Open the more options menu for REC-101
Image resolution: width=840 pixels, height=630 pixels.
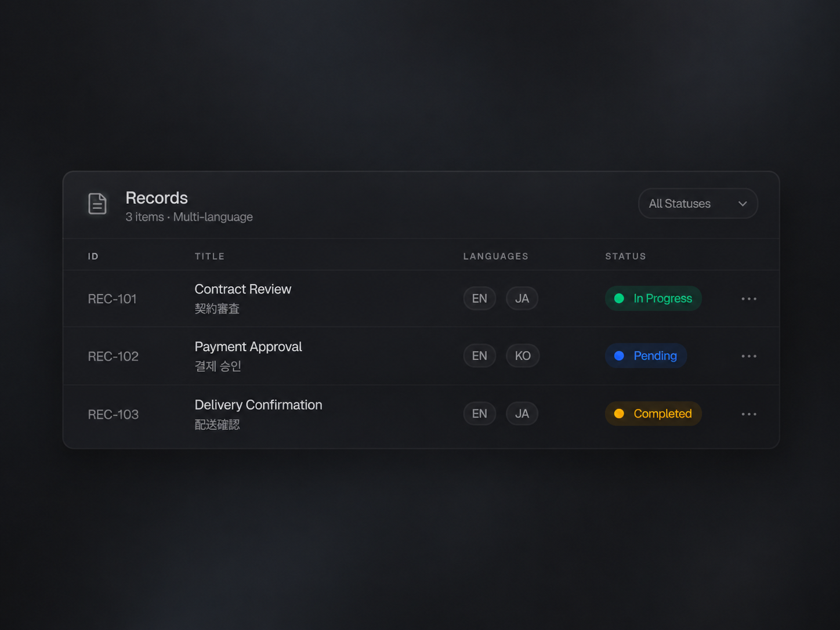tap(749, 299)
